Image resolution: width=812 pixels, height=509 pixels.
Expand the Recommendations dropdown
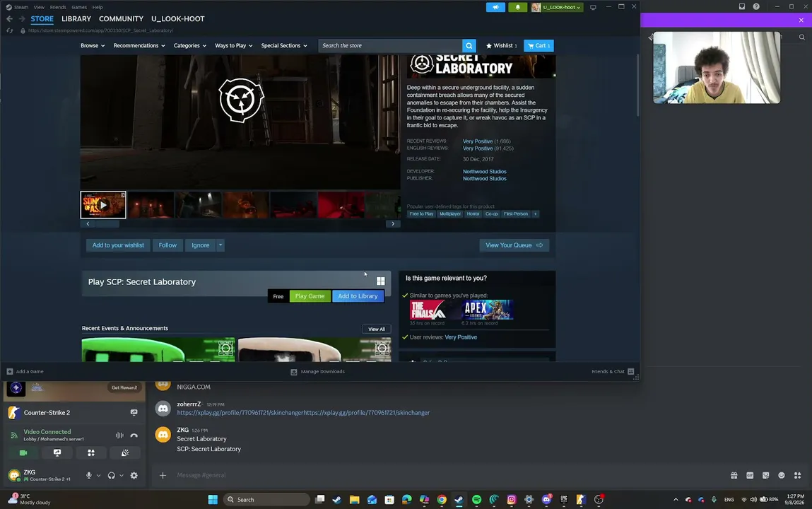click(x=139, y=45)
